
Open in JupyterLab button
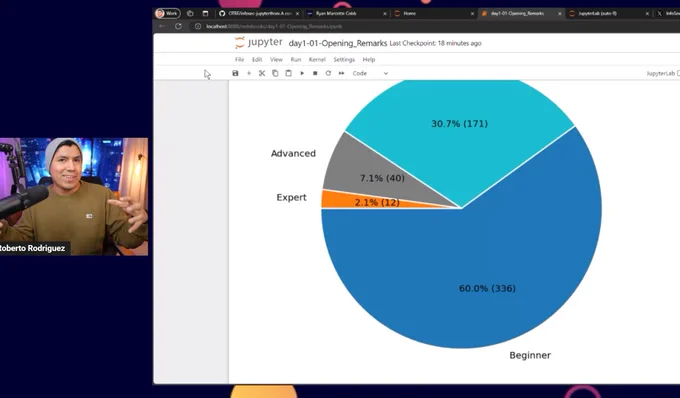point(663,73)
